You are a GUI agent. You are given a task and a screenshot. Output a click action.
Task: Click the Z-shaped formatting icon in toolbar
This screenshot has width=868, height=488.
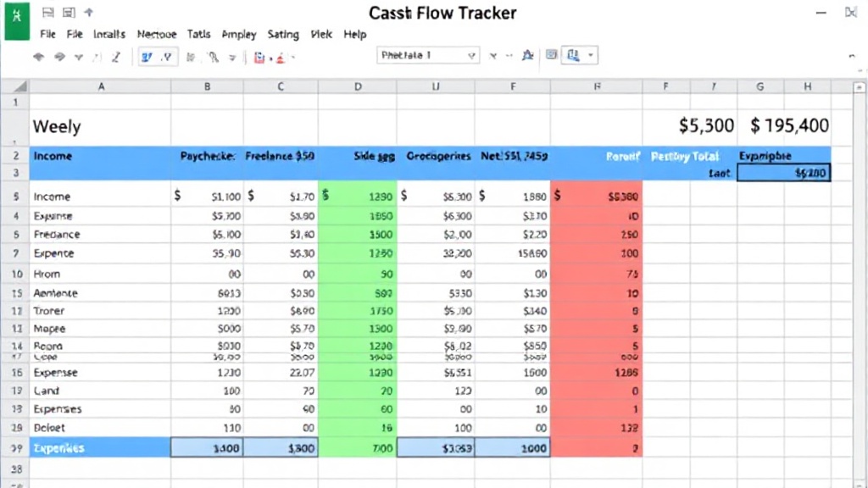click(115, 57)
